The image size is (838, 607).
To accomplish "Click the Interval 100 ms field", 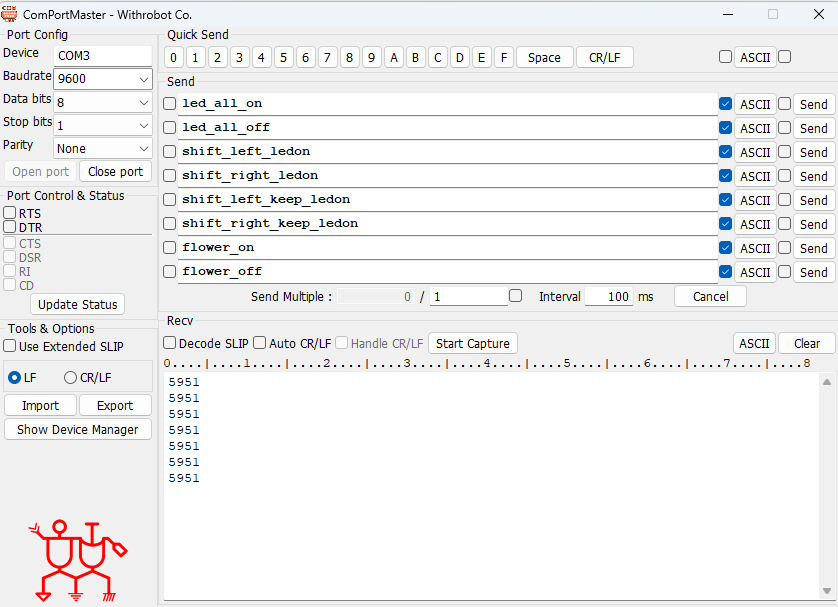I will tap(609, 297).
